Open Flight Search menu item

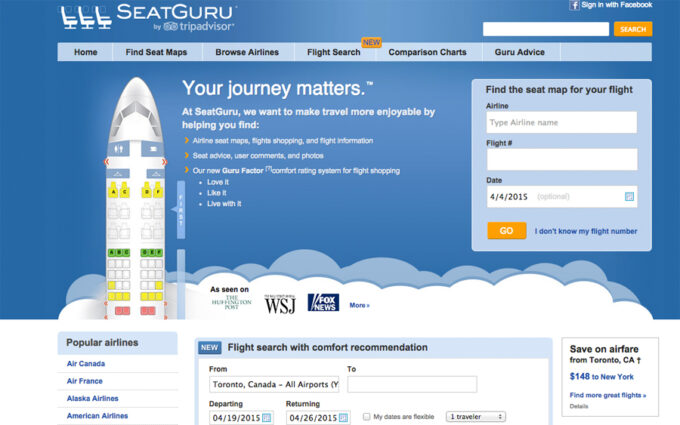coord(333,52)
